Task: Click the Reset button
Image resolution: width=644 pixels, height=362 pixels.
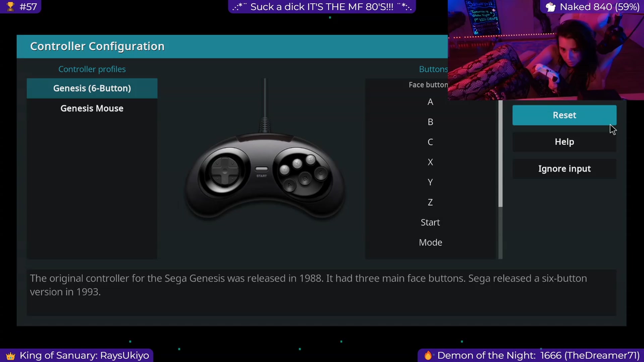Action: tap(564, 115)
